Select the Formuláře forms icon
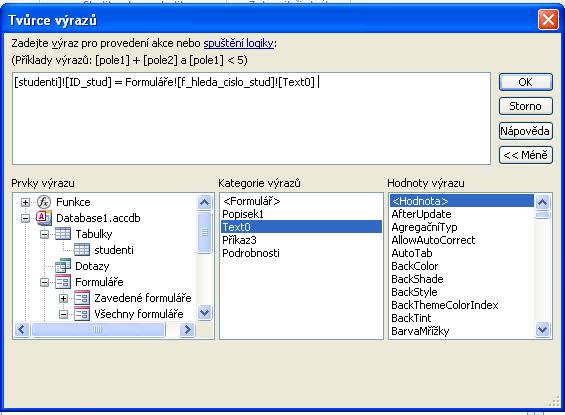 click(63, 282)
